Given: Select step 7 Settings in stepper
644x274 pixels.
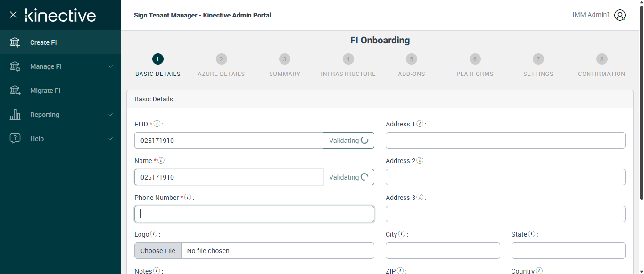Looking at the screenshot, I should (538, 59).
